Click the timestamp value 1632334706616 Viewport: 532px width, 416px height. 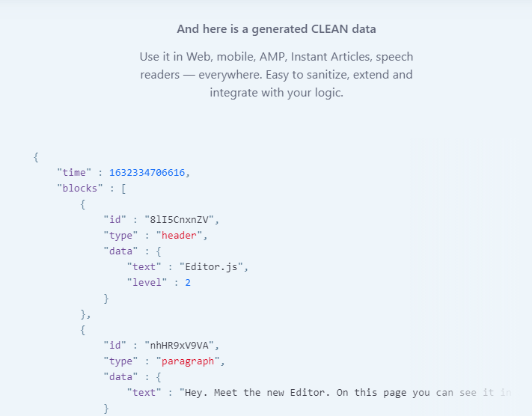click(x=147, y=173)
